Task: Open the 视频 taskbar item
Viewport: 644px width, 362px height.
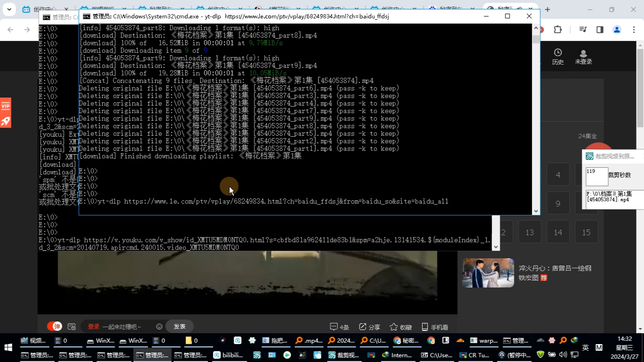Action: pyautogui.click(x=33, y=340)
